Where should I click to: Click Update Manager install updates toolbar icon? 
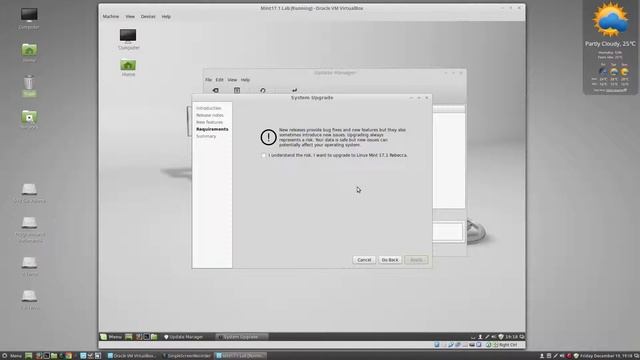(x=294, y=90)
